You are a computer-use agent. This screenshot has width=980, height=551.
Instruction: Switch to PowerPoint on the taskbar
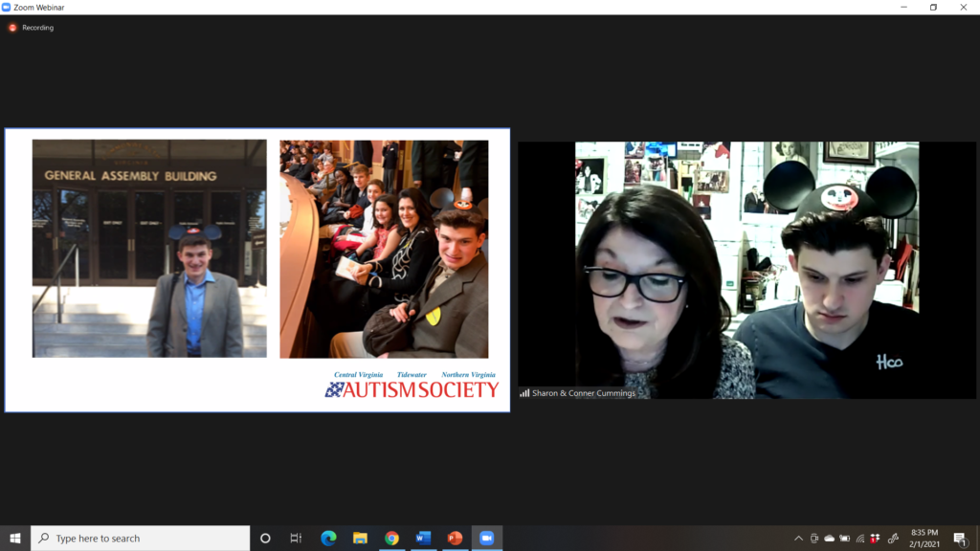coord(455,538)
